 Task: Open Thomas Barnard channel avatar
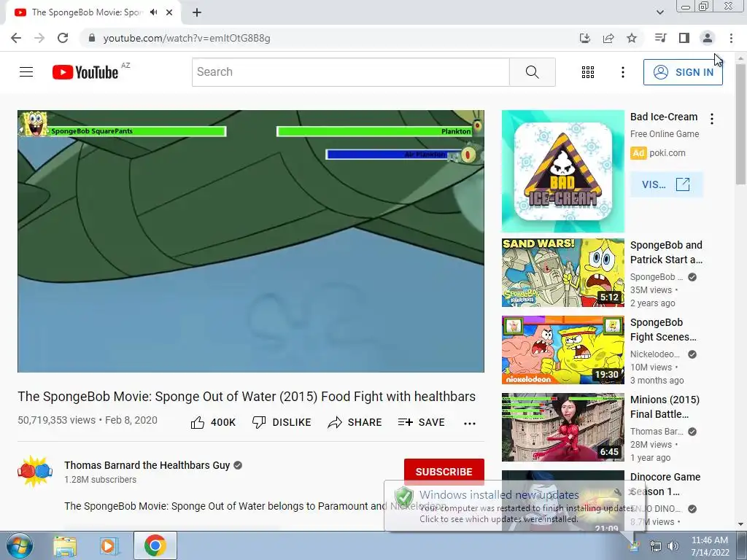35,472
